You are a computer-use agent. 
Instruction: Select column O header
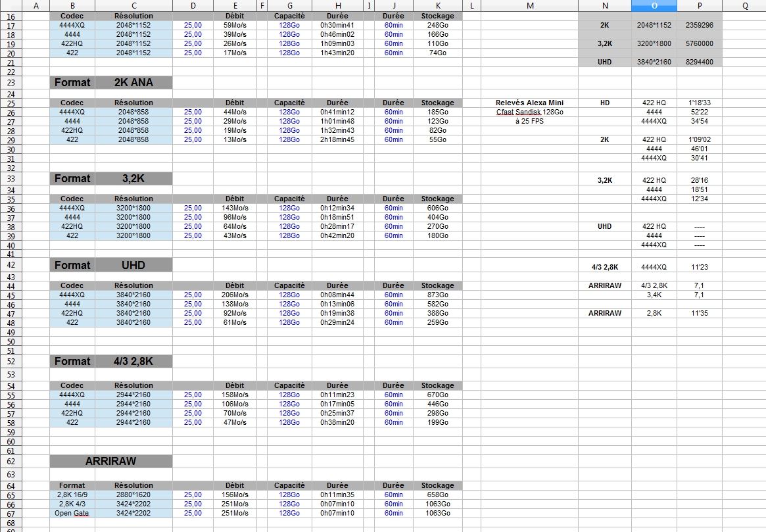tap(654, 6)
